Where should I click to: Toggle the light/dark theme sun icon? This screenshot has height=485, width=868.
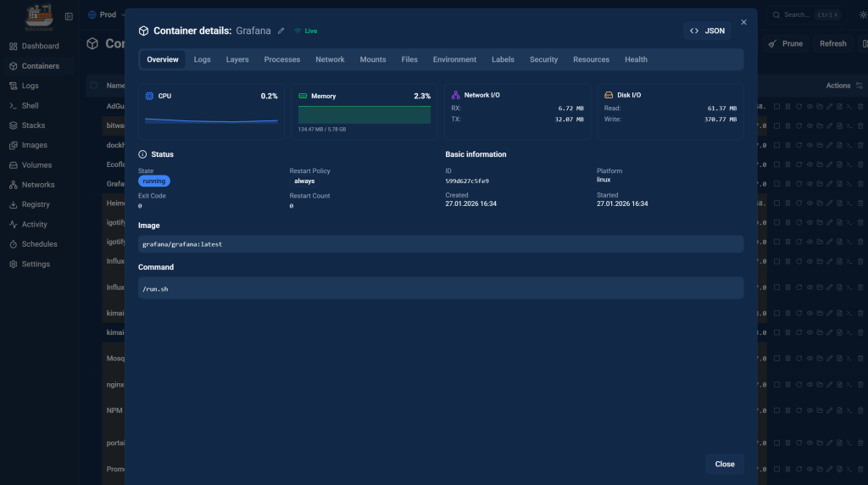863,15
